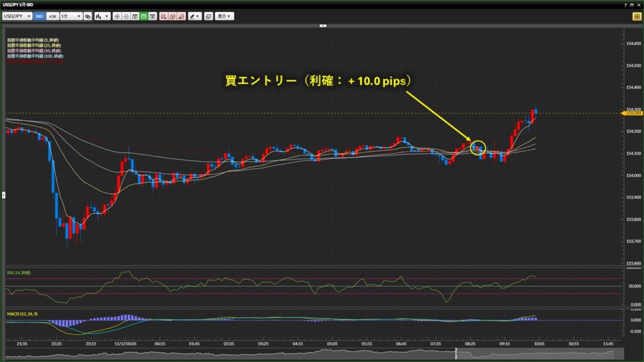Toggle the layout icon left of green one
The height and width of the screenshot is (362, 644).
(135, 16)
